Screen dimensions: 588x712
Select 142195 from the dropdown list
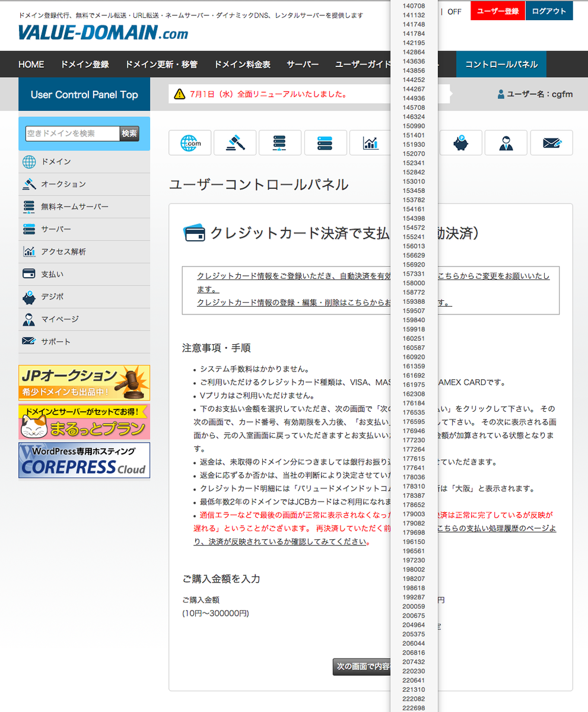[x=414, y=43]
